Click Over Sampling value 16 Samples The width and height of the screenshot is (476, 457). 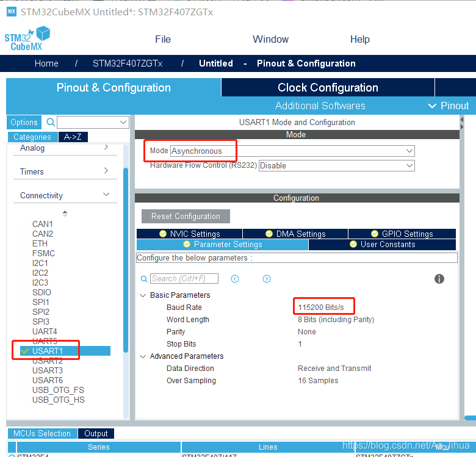coord(318,381)
